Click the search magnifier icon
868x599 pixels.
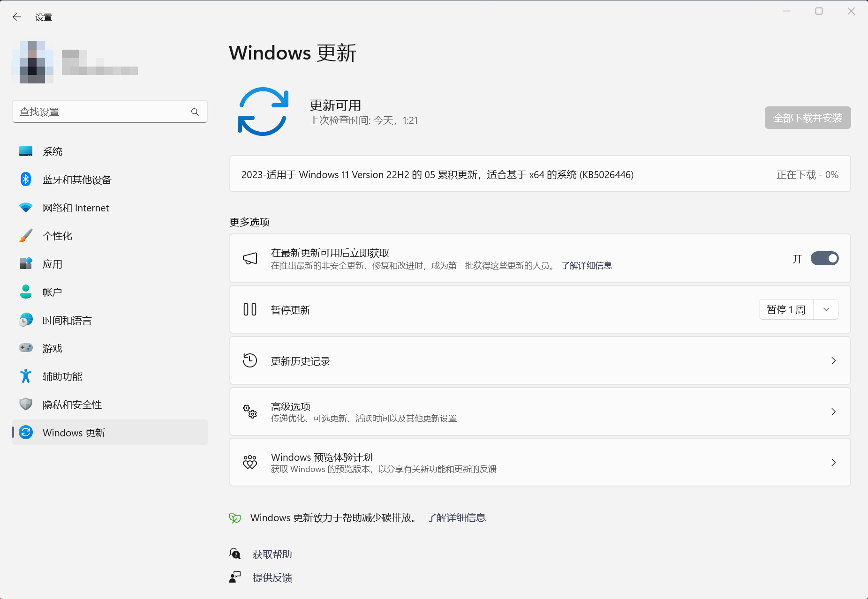[195, 112]
